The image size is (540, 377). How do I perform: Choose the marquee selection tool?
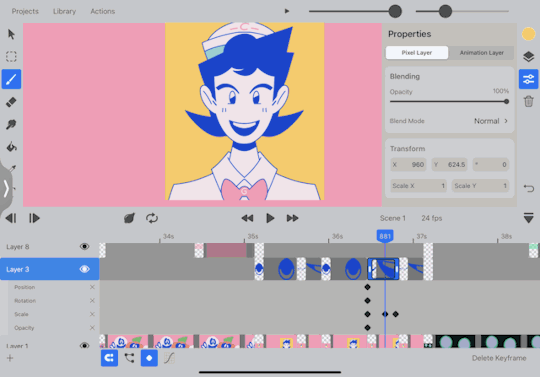(11, 56)
